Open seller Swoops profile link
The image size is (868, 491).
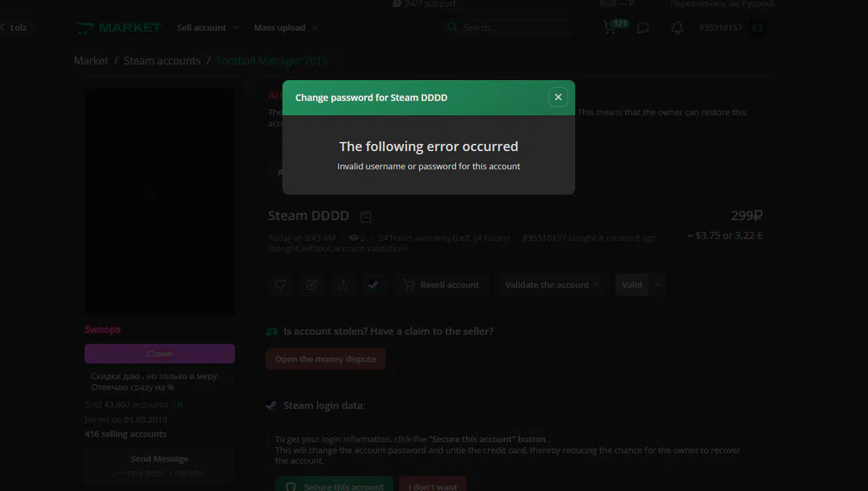(x=103, y=330)
